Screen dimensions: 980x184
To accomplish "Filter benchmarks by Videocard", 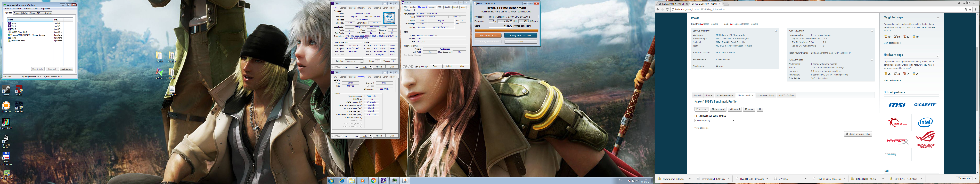I will click(735, 109).
